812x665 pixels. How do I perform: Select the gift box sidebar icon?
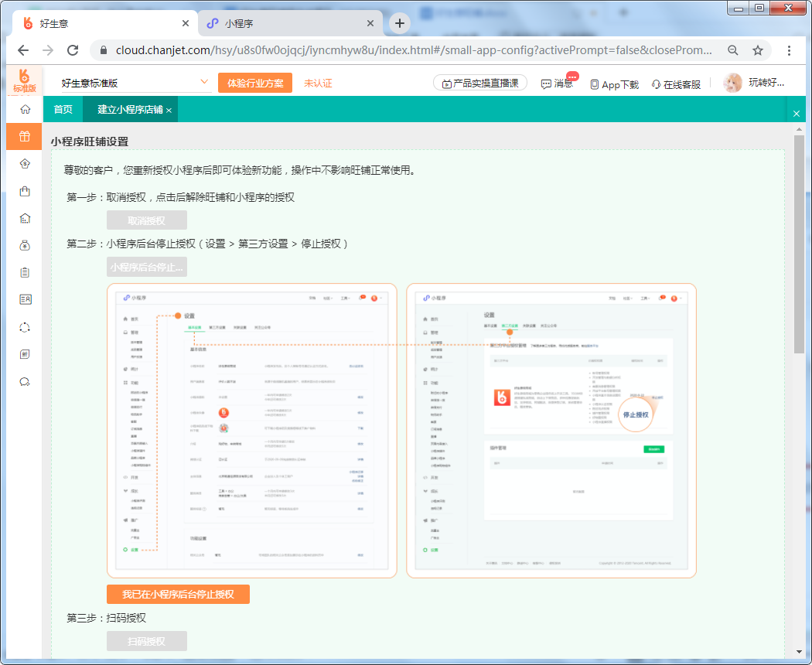[24, 136]
